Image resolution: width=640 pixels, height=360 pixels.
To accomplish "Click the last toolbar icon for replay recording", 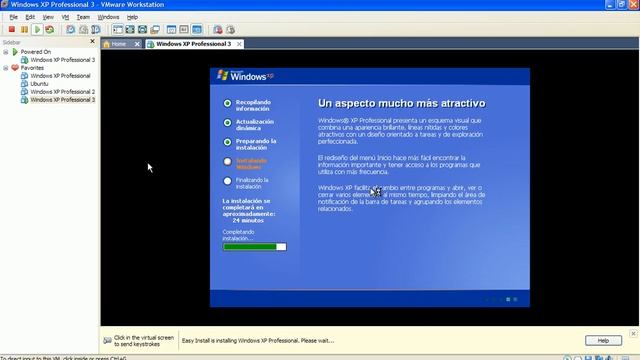I will tap(231, 29).
